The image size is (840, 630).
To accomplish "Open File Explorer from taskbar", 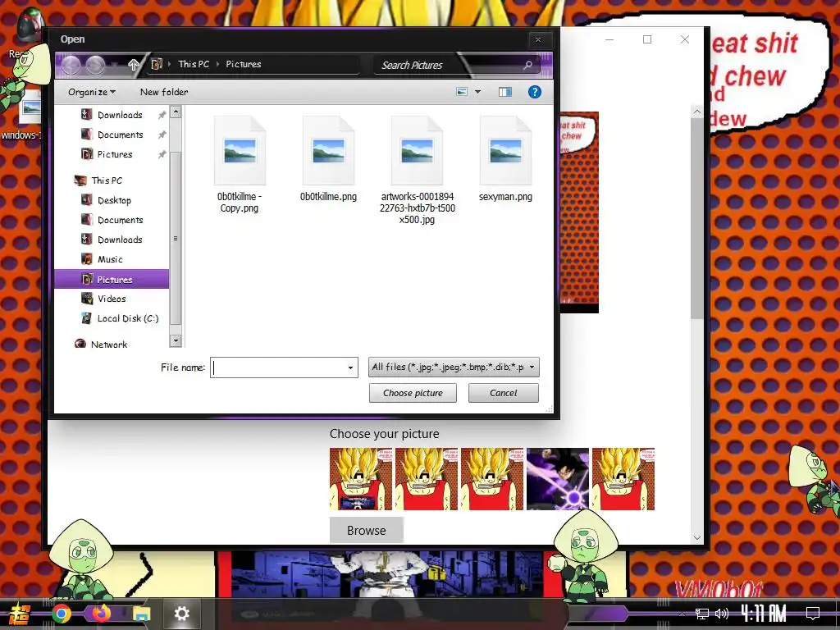I will pyautogui.click(x=141, y=614).
